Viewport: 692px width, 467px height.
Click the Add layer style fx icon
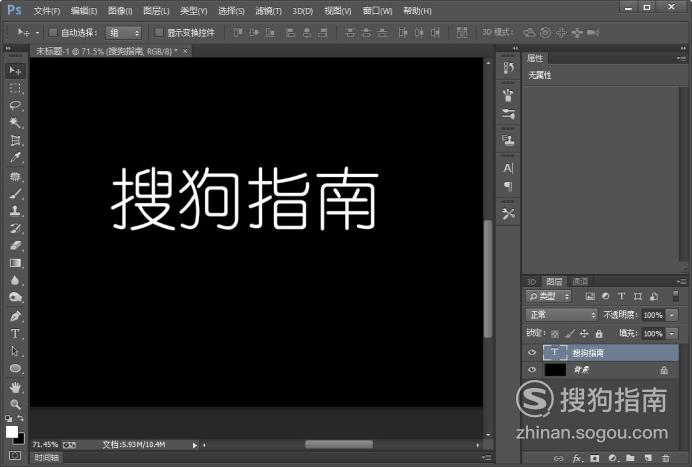click(577, 459)
